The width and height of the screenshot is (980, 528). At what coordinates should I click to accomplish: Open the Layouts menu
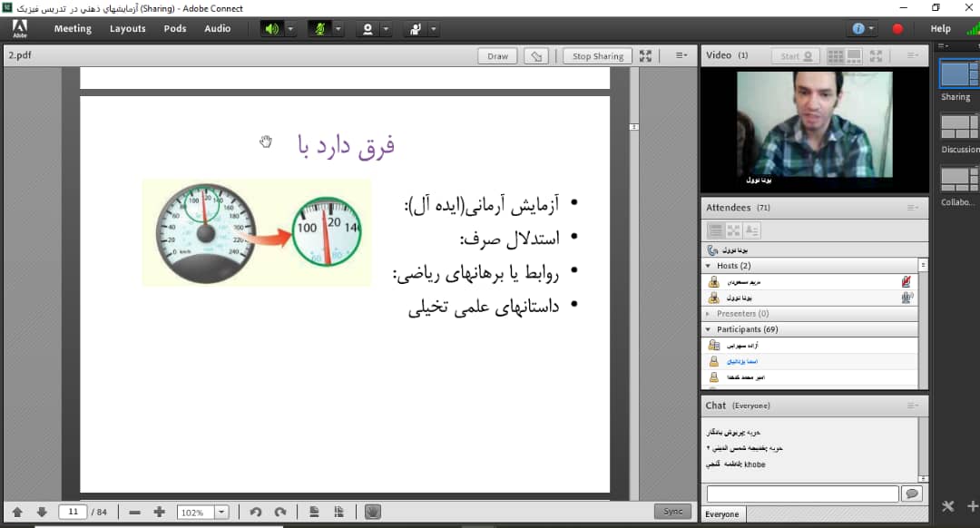[128, 29]
